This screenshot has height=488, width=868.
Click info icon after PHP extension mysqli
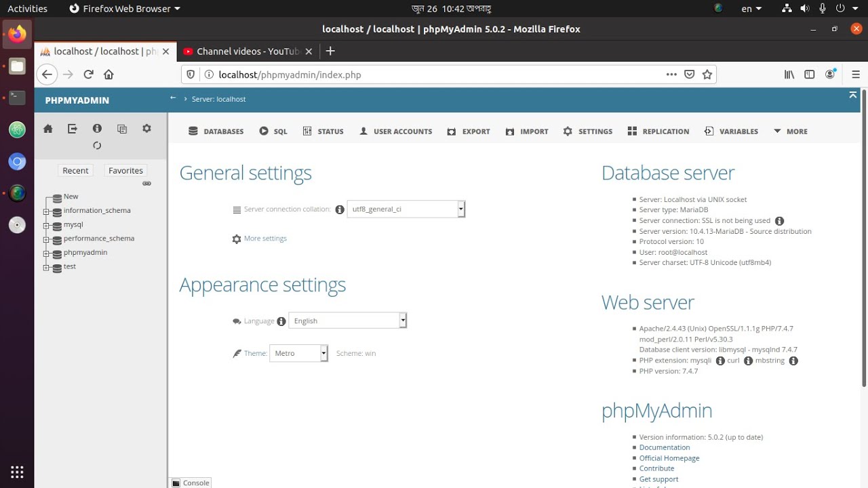point(720,361)
